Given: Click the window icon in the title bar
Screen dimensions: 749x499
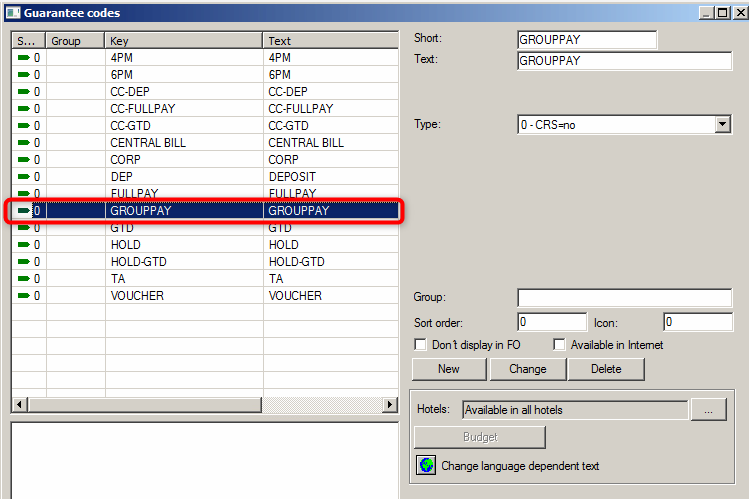Looking at the screenshot, I should pos(12,13).
